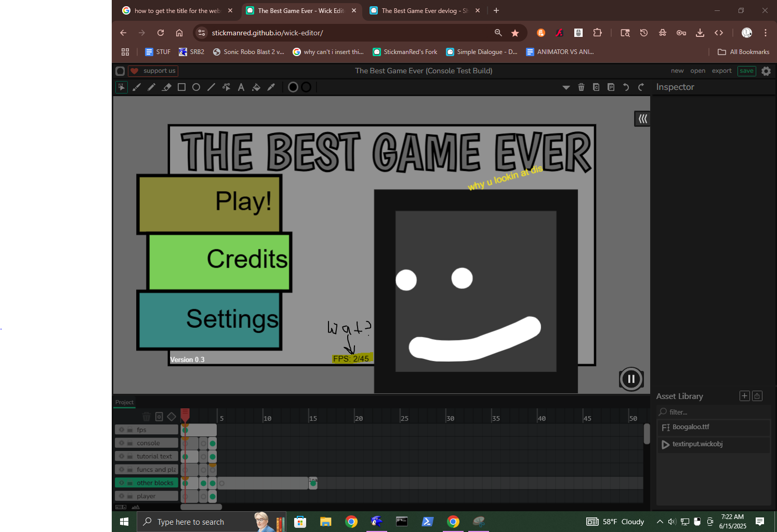
Task: Toggle lock on the console layer
Action: [x=130, y=443]
